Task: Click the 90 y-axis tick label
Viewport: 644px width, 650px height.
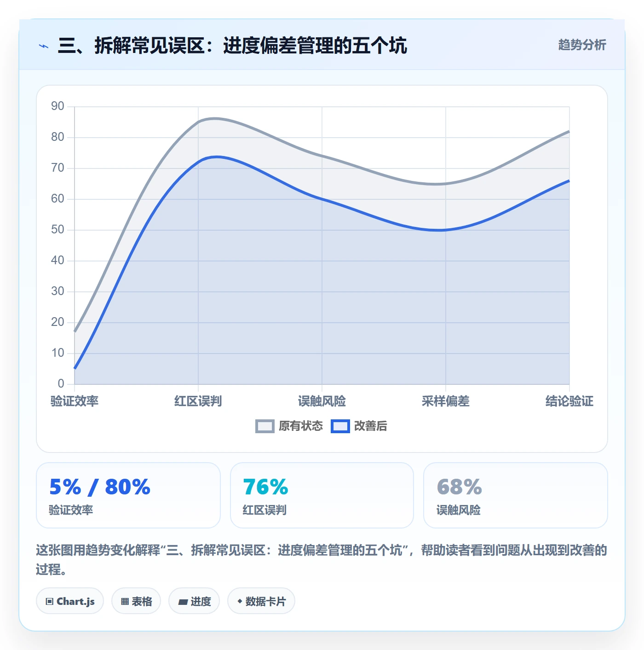Action: (57, 106)
